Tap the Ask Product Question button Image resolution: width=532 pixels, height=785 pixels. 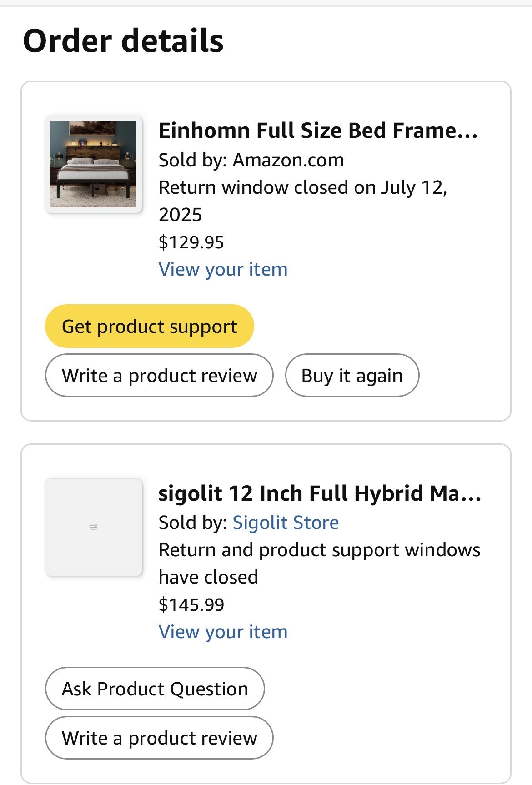[x=155, y=689]
